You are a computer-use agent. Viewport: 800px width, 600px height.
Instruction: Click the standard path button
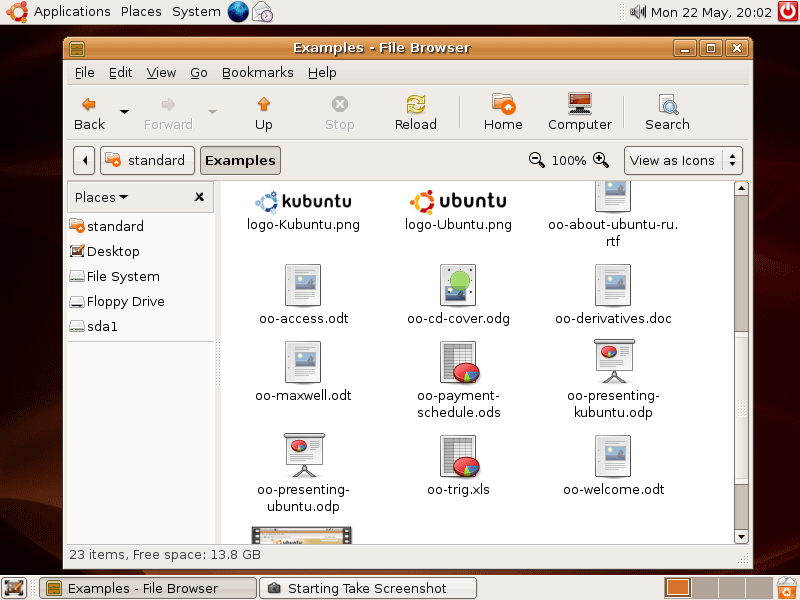coord(147,160)
